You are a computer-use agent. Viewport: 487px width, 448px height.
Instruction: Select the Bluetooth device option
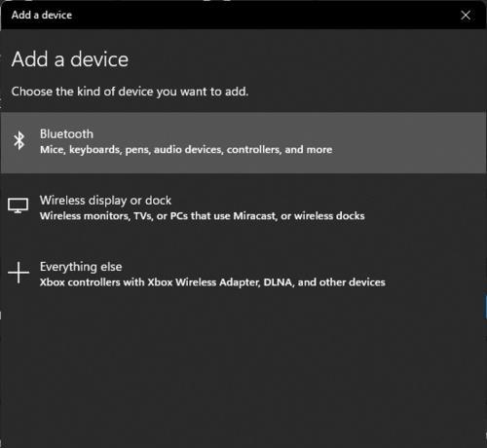pyautogui.click(x=243, y=142)
